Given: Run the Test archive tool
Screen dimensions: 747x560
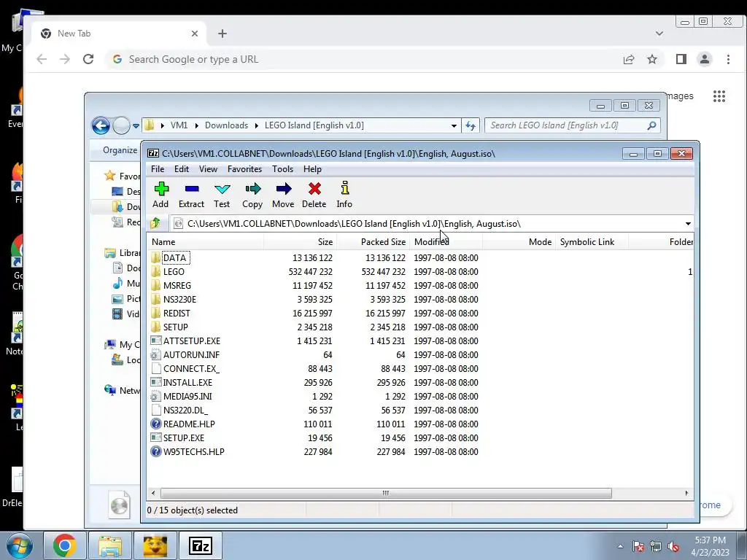Looking at the screenshot, I should (x=222, y=195).
